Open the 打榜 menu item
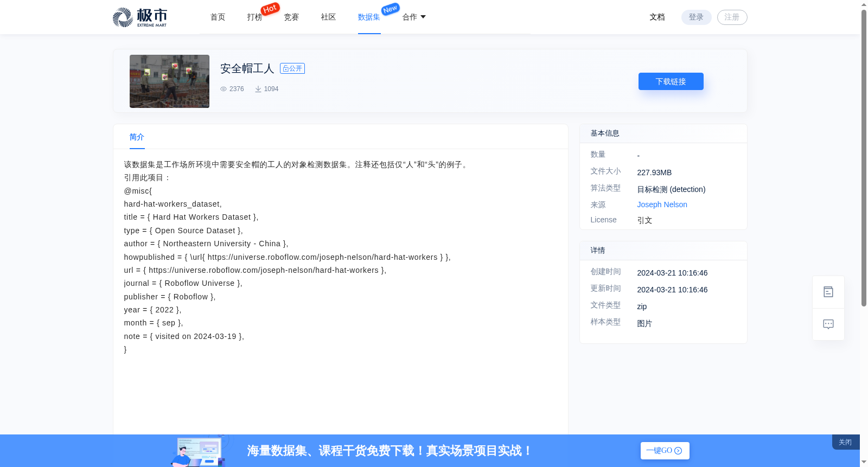 pos(255,17)
